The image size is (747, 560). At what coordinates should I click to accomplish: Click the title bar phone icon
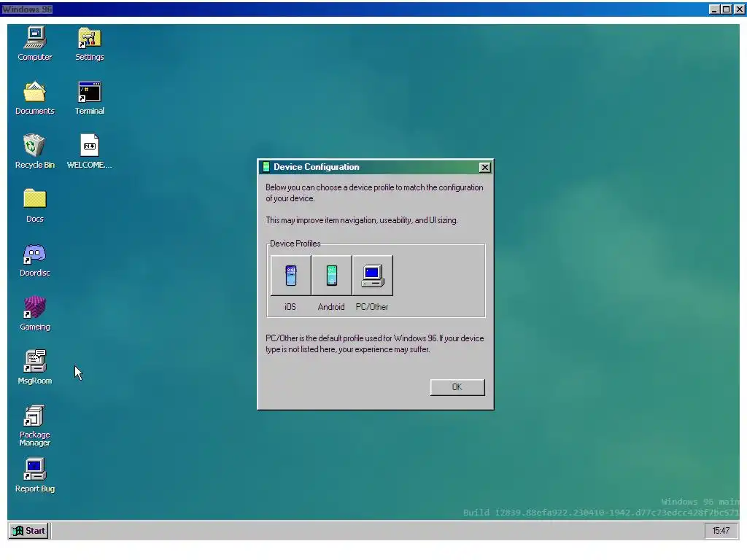pos(266,167)
